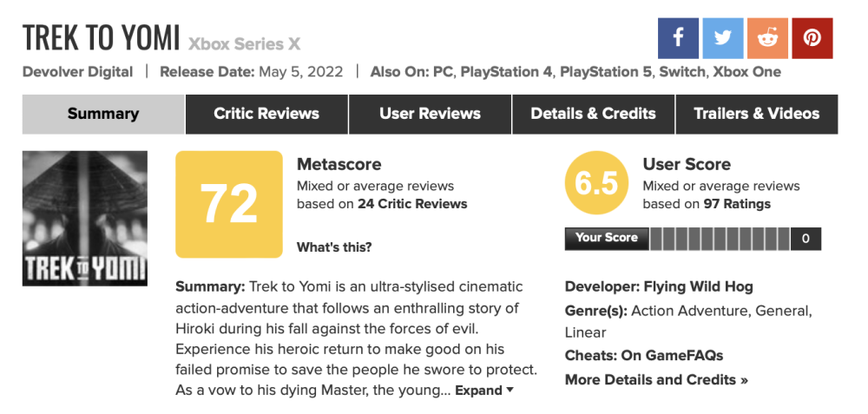Click the Twitter share icon

click(x=723, y=38)
